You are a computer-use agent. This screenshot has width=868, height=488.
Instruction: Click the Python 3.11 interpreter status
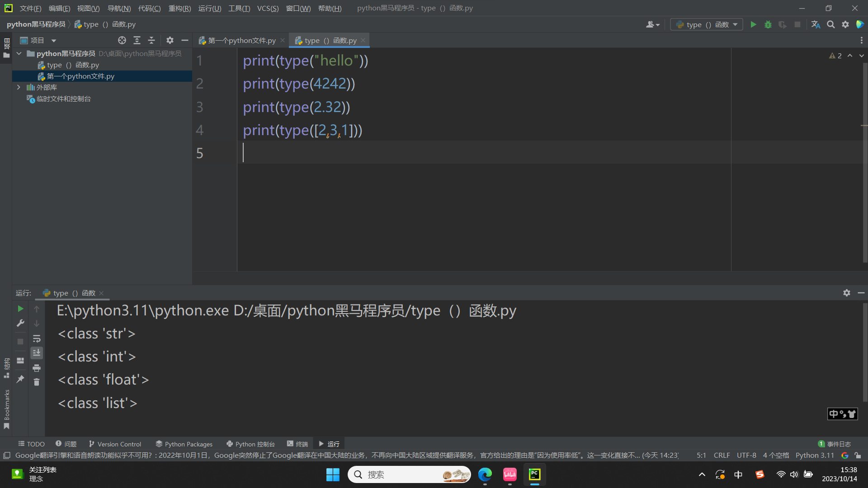[815, 455]
